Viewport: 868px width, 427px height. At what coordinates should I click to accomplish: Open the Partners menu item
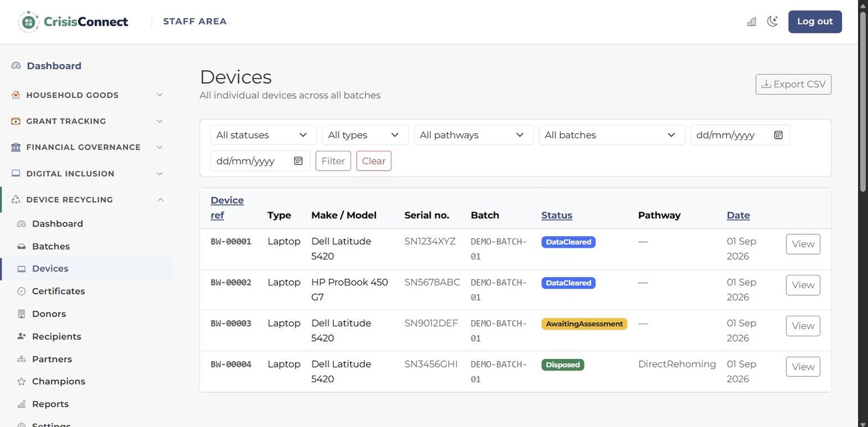point(51,359)
